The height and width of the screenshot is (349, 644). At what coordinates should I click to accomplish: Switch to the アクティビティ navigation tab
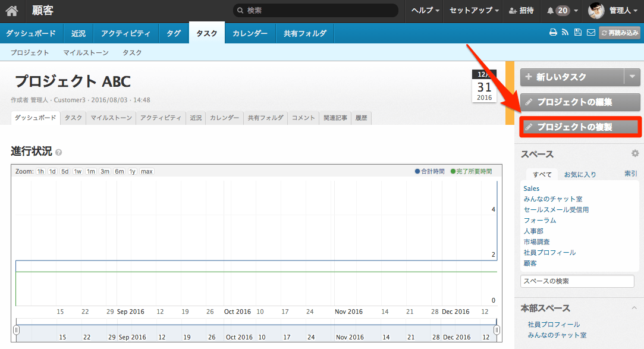pyautogui.click(x=126, y=33)
